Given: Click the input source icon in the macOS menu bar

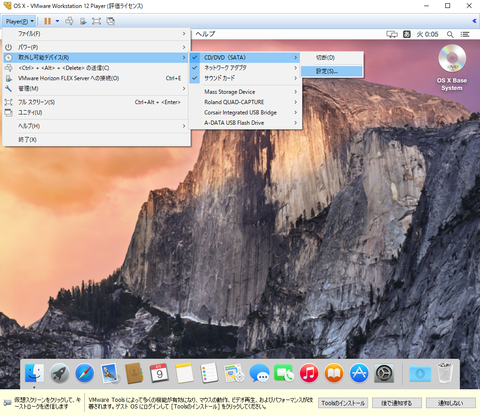Looking at the screenshot, I should 407,34.
